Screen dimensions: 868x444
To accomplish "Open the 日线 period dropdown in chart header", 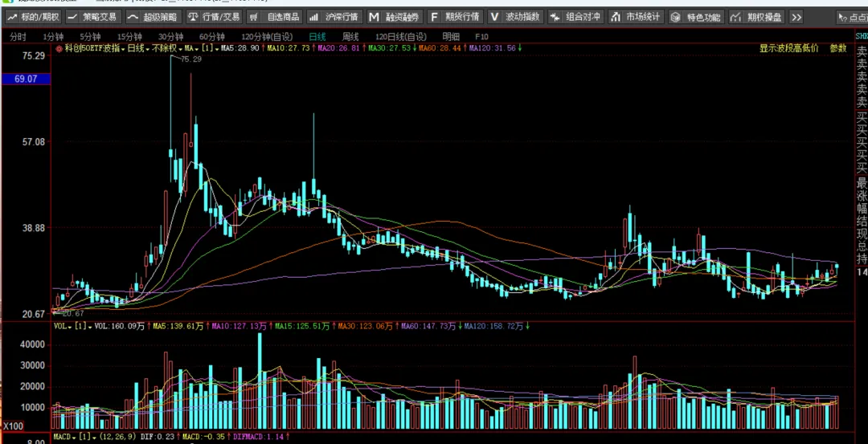I will 138,49.
